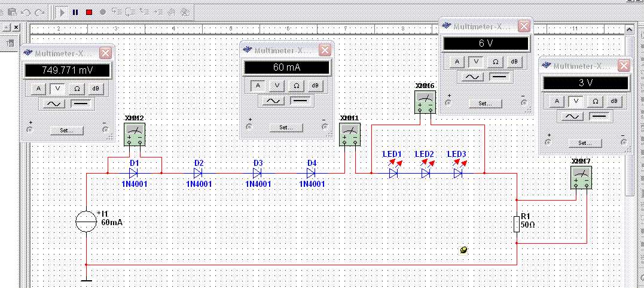Pause the running simulation
Image resolution: width=644 pixels, height=288 pixels.
pyautogui.click(x=75, y=13)
